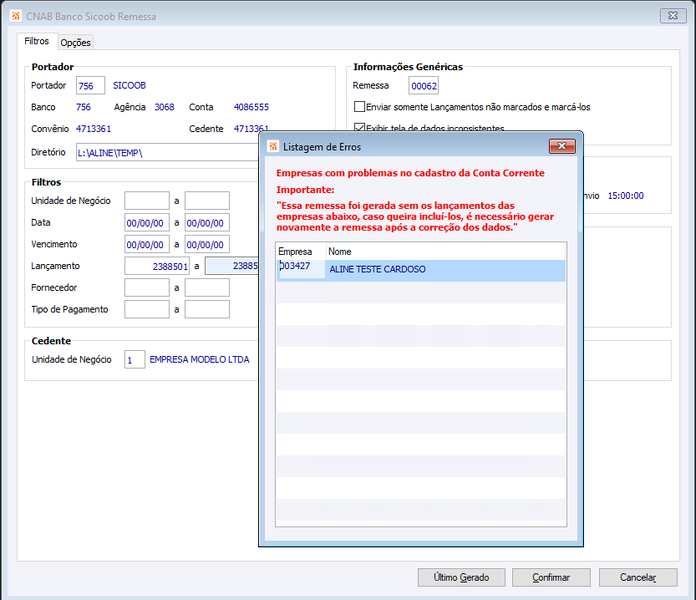Click the Cedente Unidade de Negócio field

134,359
